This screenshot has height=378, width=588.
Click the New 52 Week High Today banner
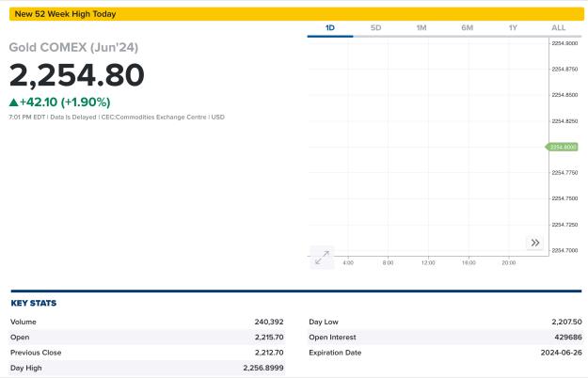[296, 14]
